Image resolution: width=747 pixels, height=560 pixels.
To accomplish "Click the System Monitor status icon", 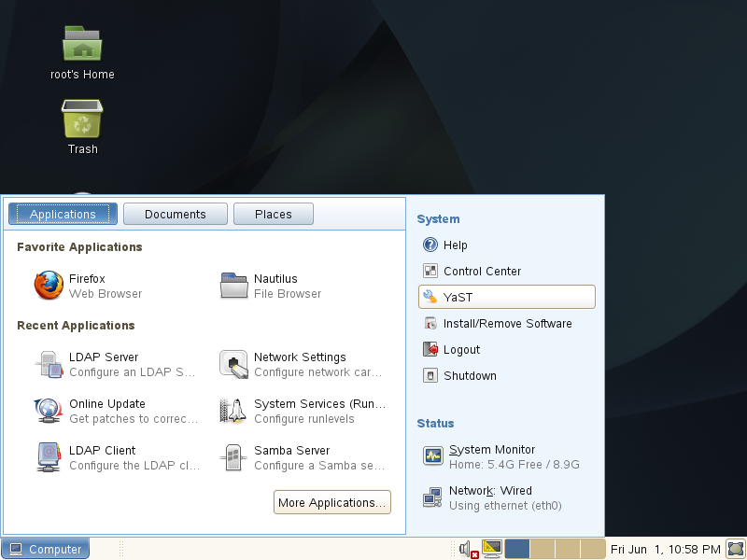I will click(433, 455).
